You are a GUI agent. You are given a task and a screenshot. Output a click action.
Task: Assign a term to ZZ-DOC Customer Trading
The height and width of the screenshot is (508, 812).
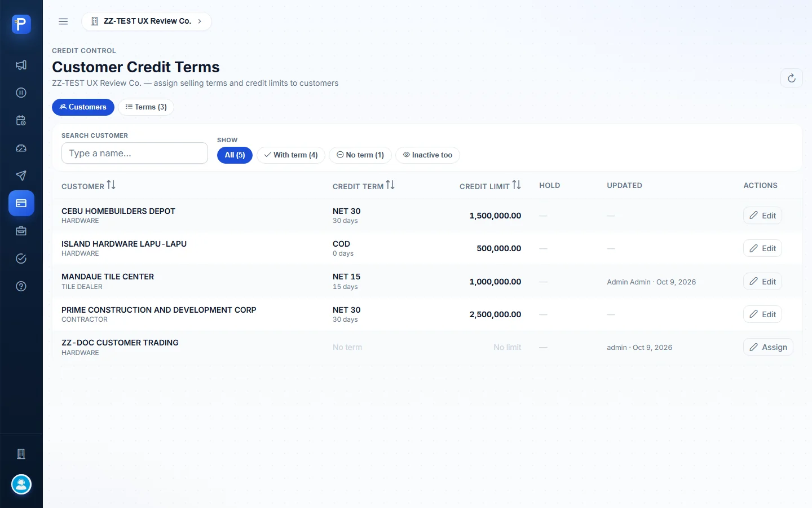(x=768, y=347)
